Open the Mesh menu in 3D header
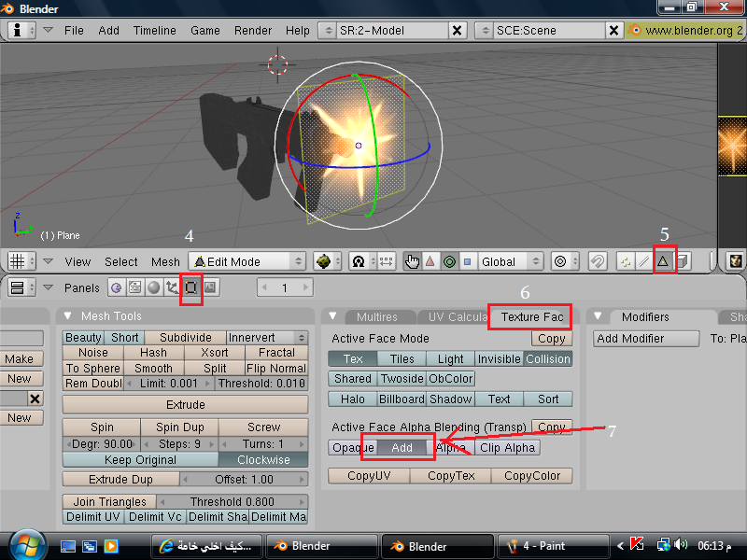 pyautogui.click(x=165, y=262)
